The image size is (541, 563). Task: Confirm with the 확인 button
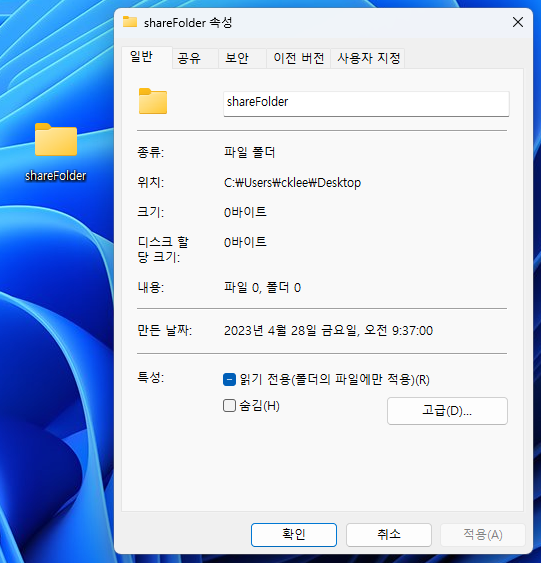(294, 535)
